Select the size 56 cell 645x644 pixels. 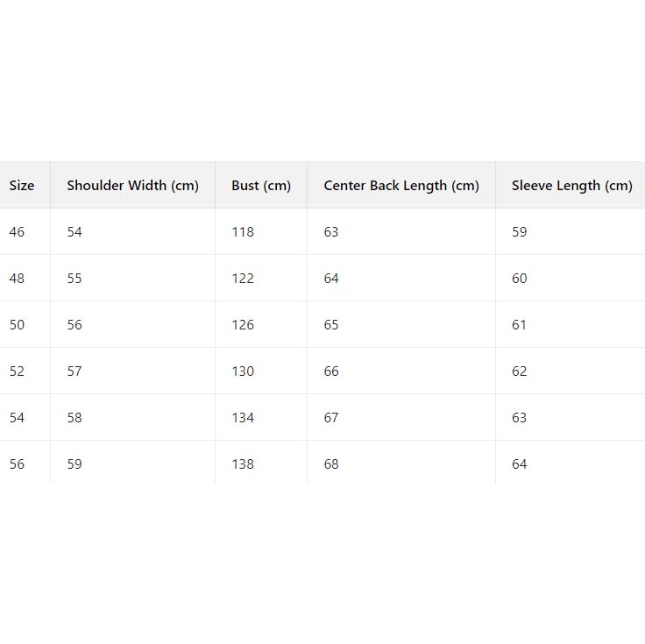click(18, 464)
